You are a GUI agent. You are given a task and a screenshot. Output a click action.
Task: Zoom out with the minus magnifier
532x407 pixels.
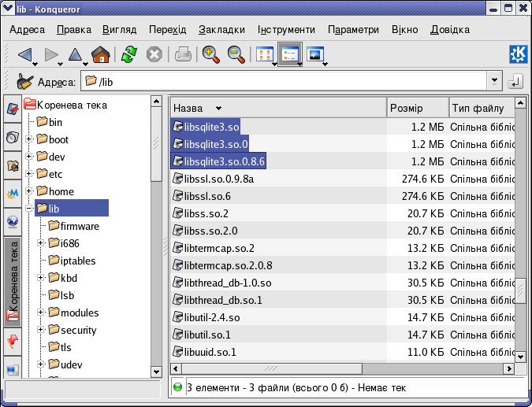236,55
